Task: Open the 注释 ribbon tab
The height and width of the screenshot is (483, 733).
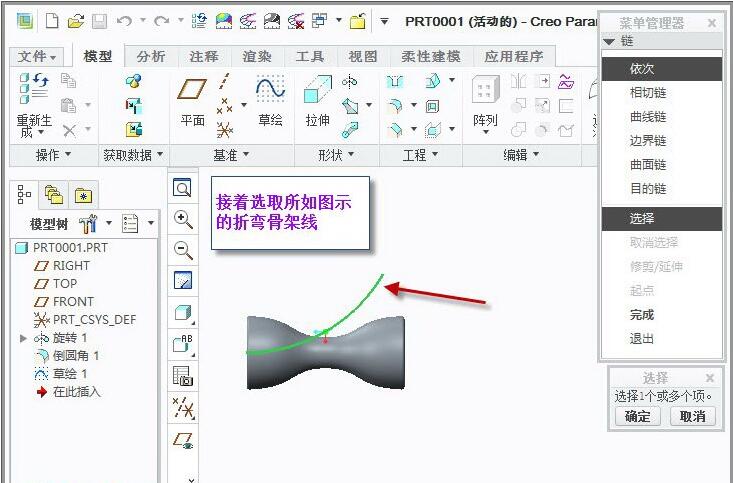Action: coord(204,56)
